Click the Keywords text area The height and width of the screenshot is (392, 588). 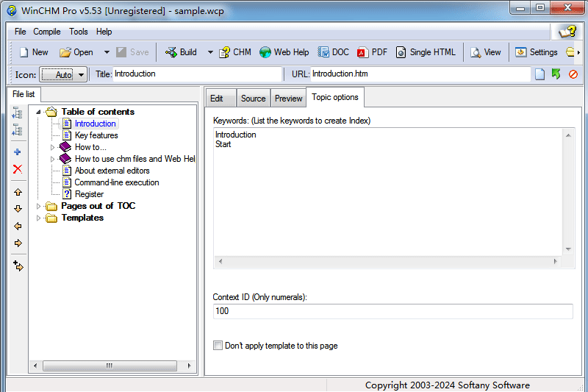388,193
